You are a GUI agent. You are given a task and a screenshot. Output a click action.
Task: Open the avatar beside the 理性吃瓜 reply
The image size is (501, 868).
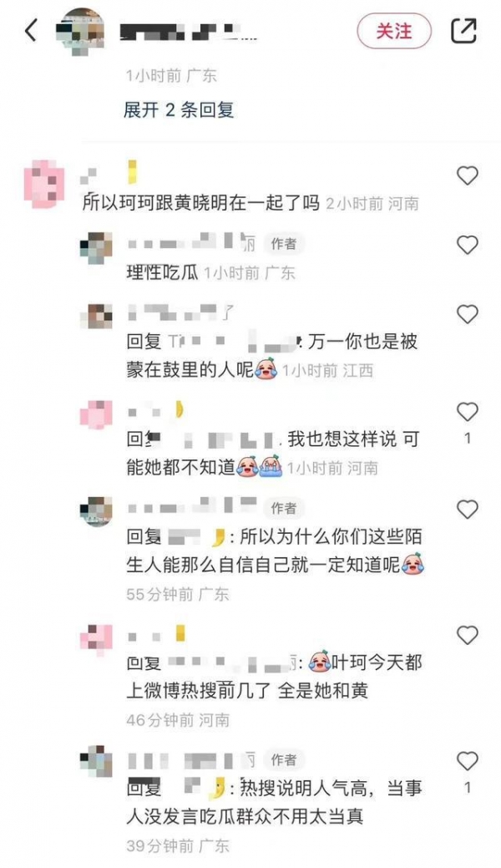pyautogui.click(x=96, y=248)
